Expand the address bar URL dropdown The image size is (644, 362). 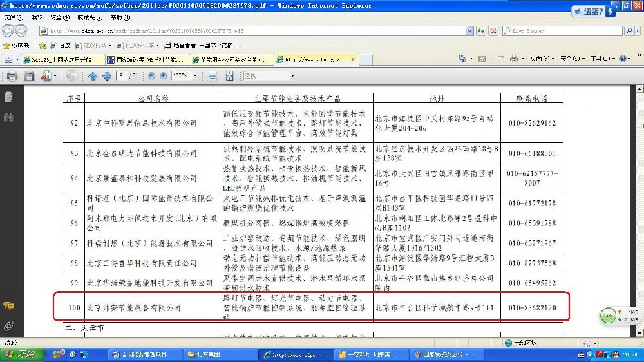[469, 30]
